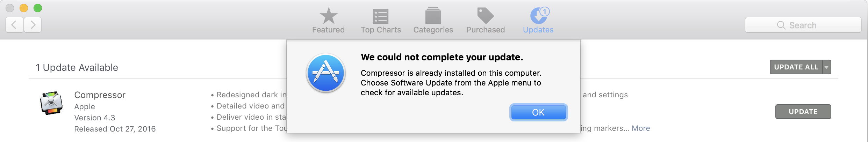Go back with the left arrow

[14, 25]
